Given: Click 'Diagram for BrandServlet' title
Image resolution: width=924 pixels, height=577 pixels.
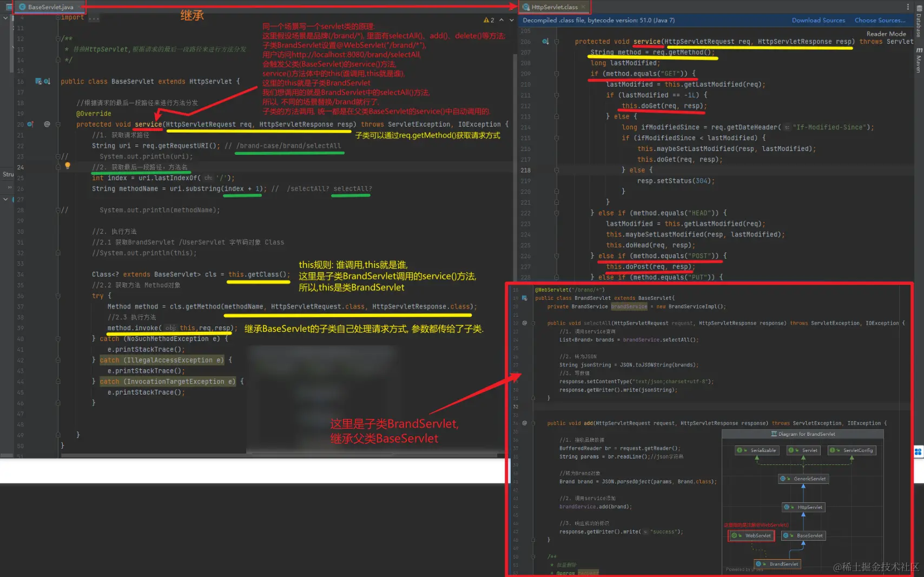Looking at the screenshot, I should tap(807, 434).
